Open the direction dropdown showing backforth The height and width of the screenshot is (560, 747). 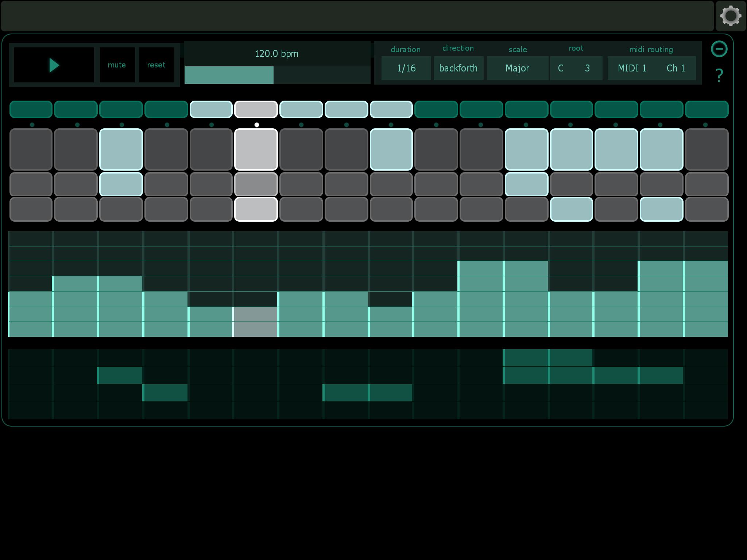(x=458, y=68)
